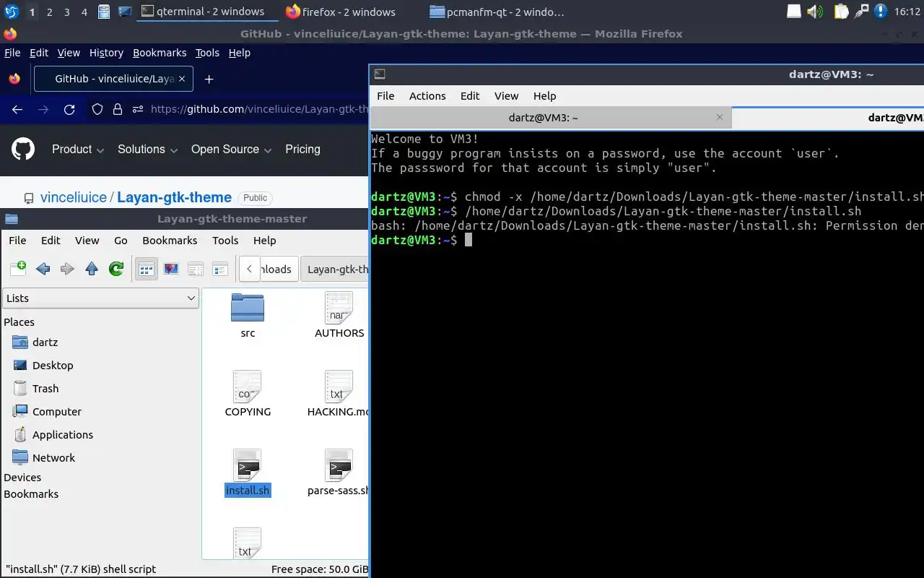
Task: Switch file manager to icon view
Action: pyautogui.click(x=147, y=269)
